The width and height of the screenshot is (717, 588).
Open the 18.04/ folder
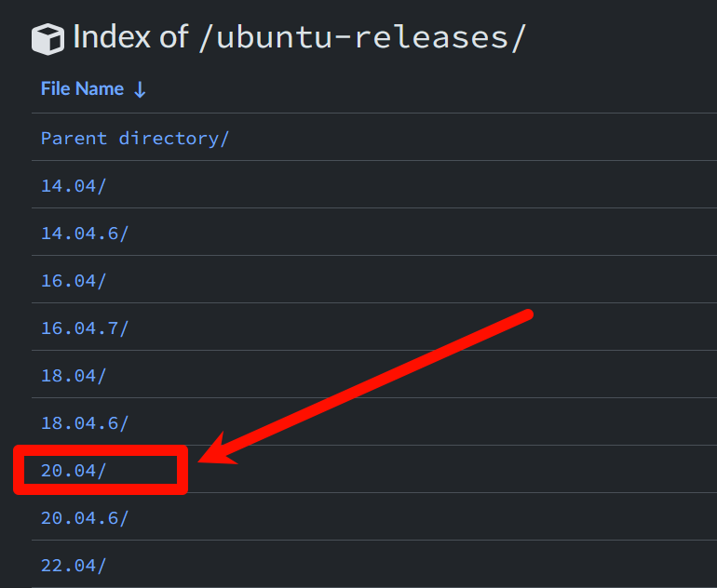[74, 376]
